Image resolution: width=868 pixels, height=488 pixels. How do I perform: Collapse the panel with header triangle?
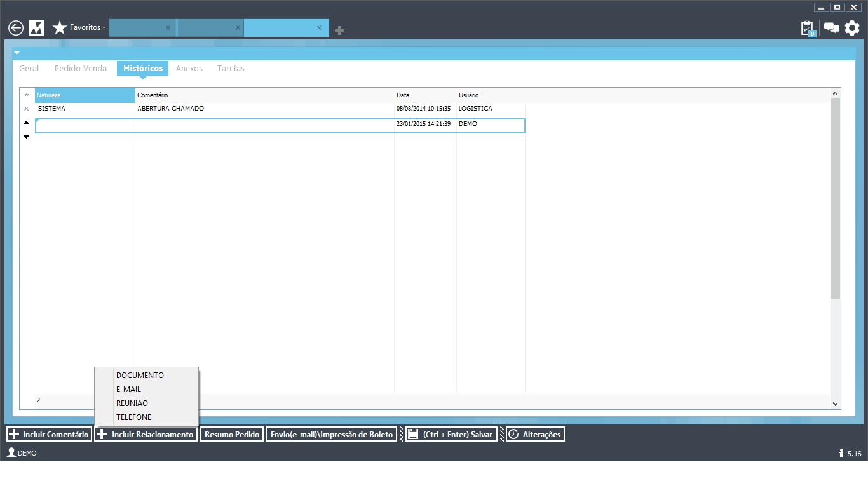pos(17,53)
